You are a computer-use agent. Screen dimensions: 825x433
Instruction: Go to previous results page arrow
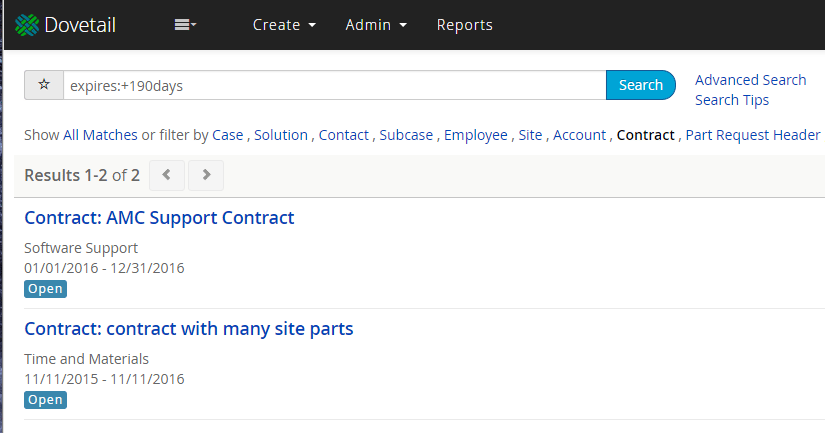tap(167, 175)
